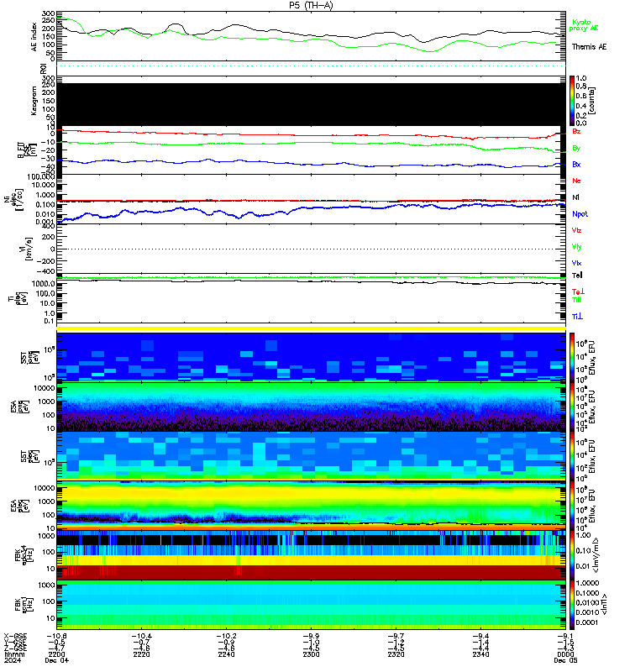
Task: Click the 1000.0 tick in temperature panel
Action: click(x=44, y=284)
